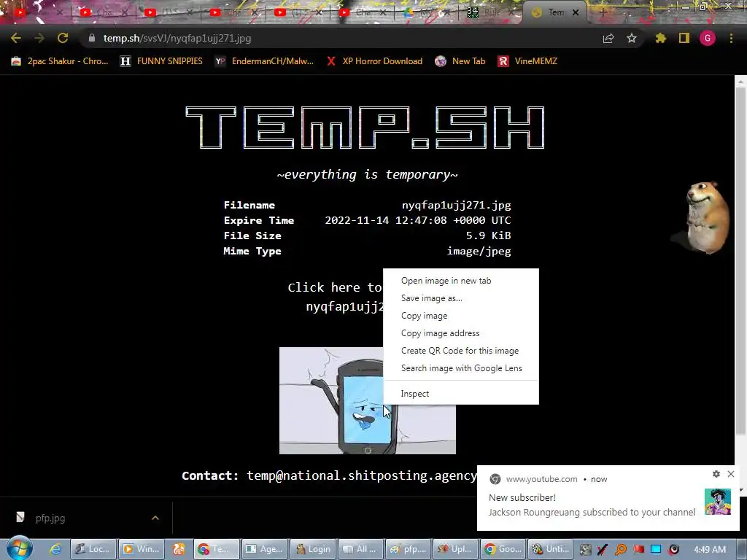This screenshot has height=560, width=747.
Task: Choose Copy image from context menu
Action: (x=461, y=316)
